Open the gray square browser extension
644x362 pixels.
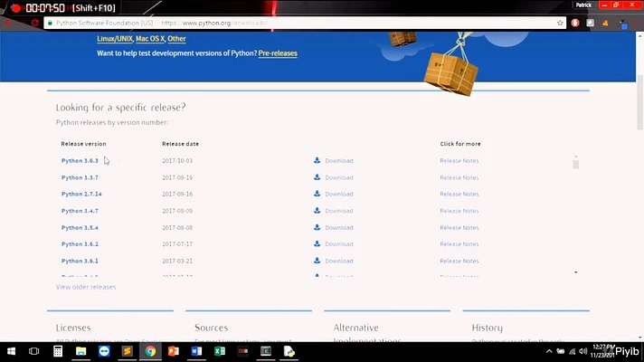[x=591, y=23]
